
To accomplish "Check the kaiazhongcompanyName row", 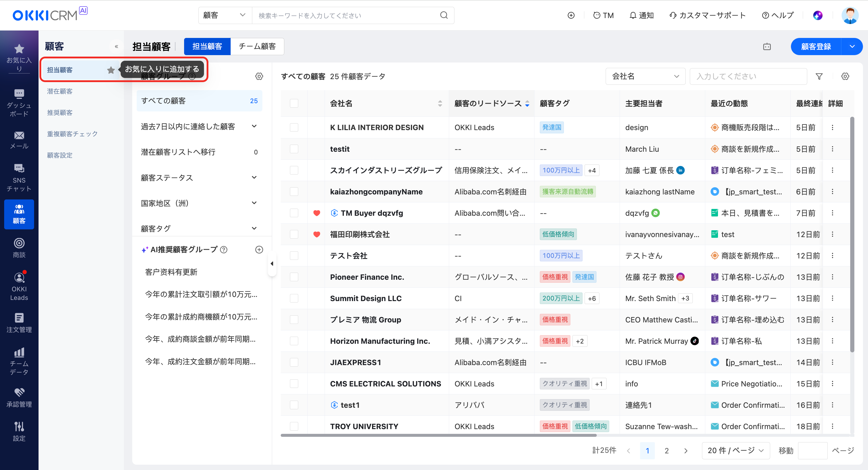I will [294, 191].
